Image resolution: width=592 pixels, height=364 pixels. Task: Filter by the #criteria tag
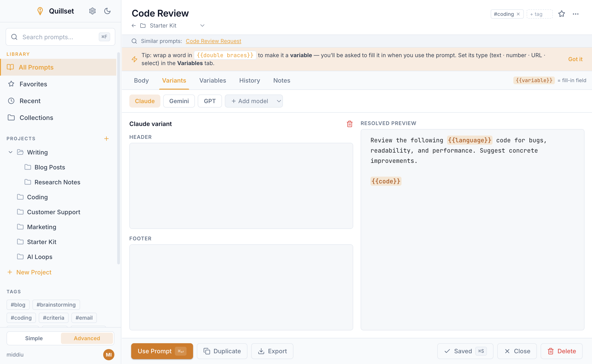[x=54, y=318]
